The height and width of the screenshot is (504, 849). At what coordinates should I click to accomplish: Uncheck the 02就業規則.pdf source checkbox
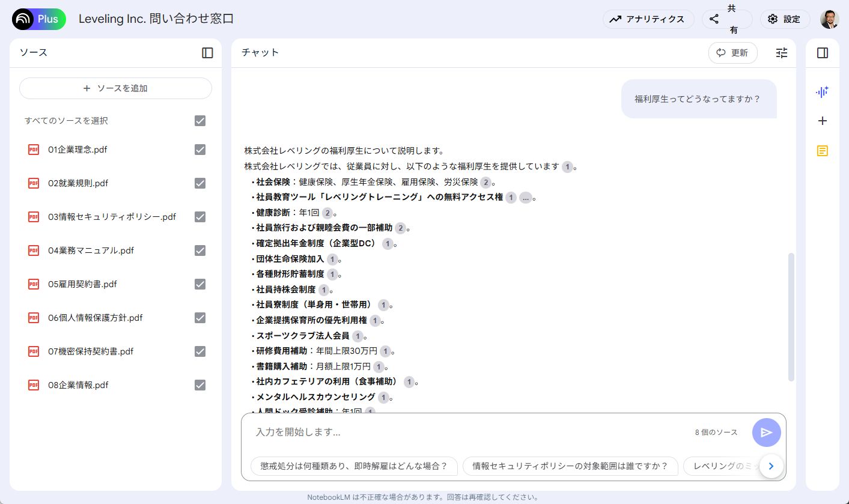click(200, 183)
